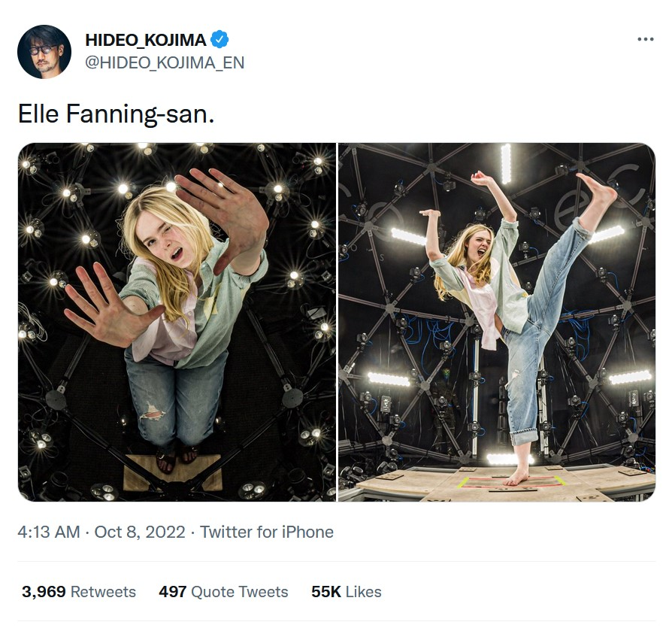Click the 497 quote count number
This screenshot has height=628, width=672.
[172, 592]
